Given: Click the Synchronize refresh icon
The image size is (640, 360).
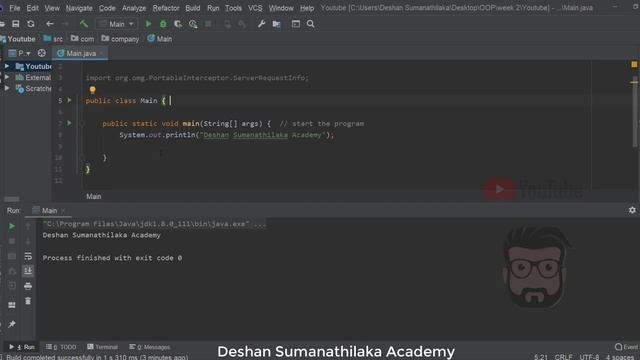Looking at the screenshot, I should coord(31,24).
